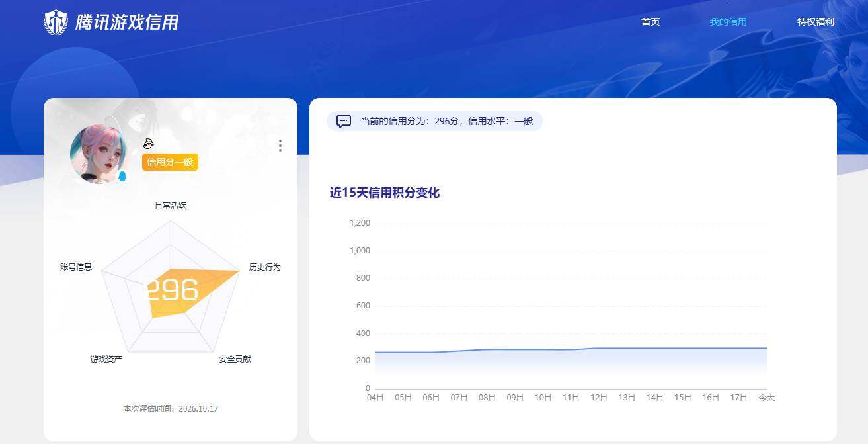Click the 800 y-axis value
Image resolution: width=868 pixels, height=444 pixels.
click(363, 278)
